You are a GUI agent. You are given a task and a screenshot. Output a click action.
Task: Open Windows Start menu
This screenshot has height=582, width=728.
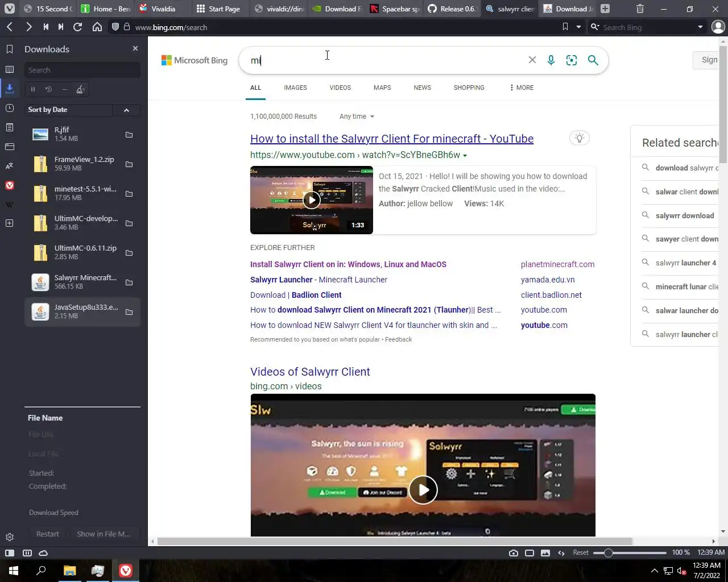(14, 571)
